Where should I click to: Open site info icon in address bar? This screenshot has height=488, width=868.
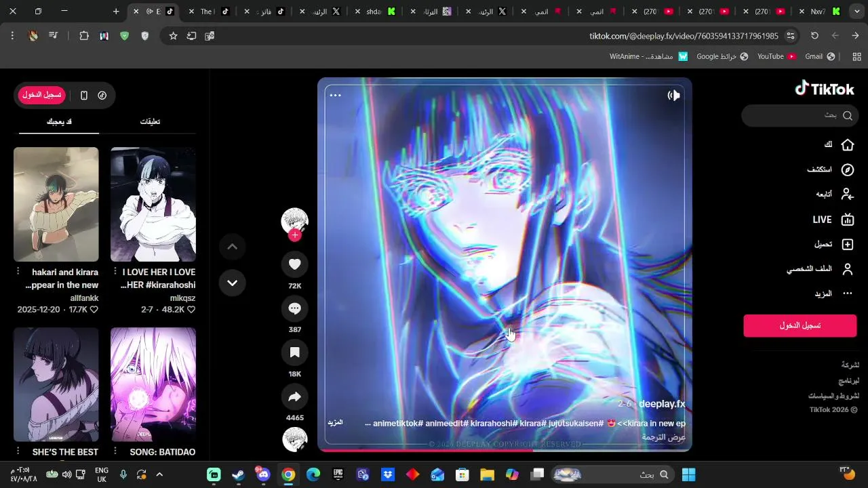[790, 36]
